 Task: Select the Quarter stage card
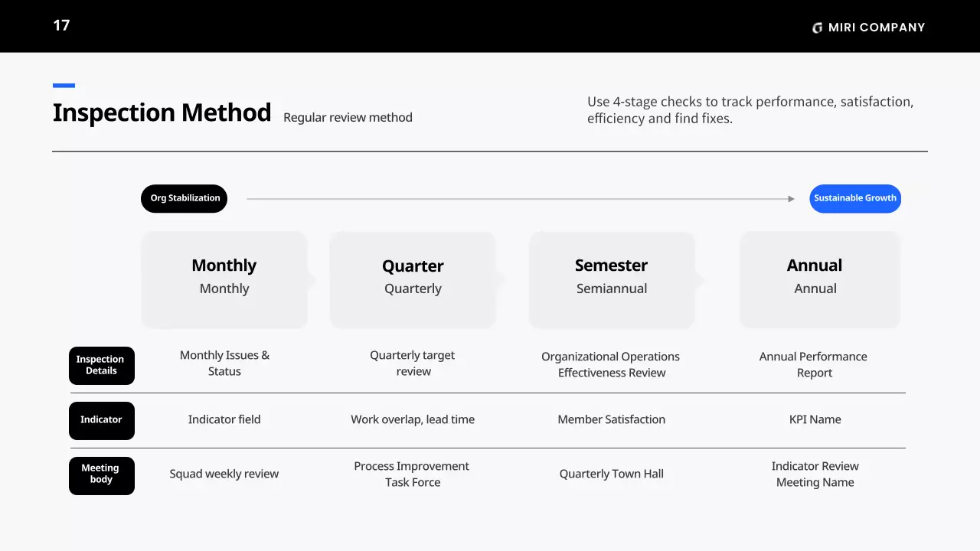pos(413,279)
